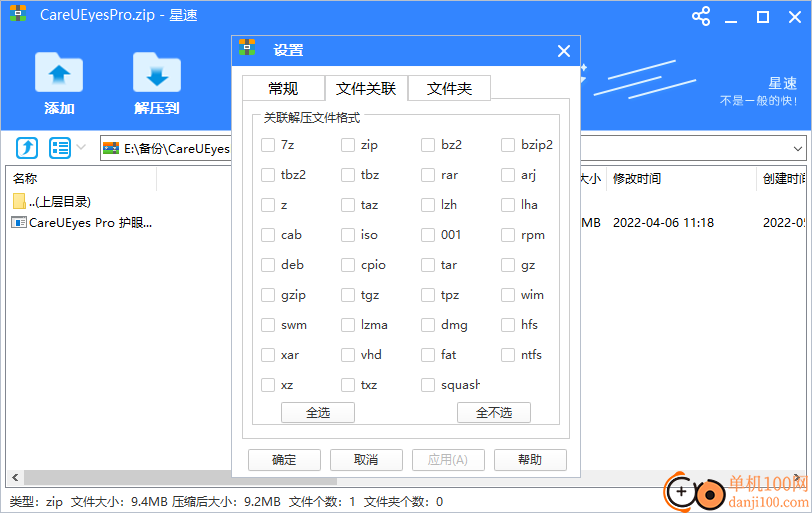Viewport: 812px width, 513px height.
Task: Check the ntfs format checkbox
Action: [508, 355]
